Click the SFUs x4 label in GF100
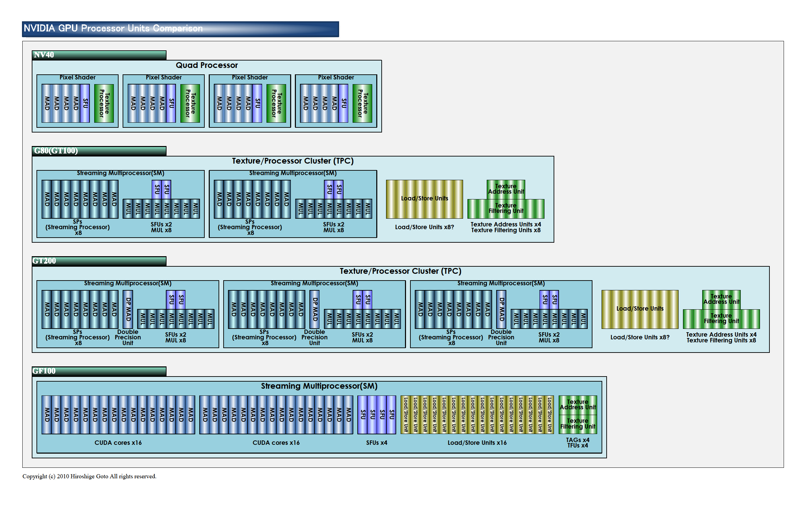Image resolution: width=812 pixels, height=507 pixels. pyautogui.click(x=377, y=443)
